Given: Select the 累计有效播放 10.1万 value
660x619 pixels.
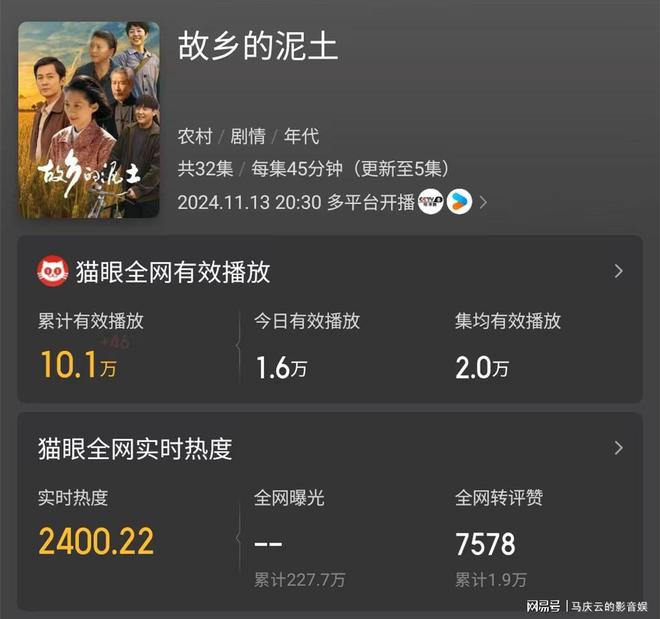Looking at the screenshot, I should click(x=78, y=364).
